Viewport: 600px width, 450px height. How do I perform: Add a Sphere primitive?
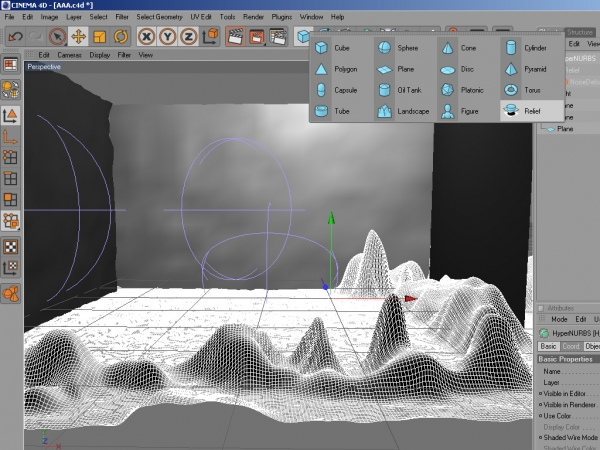405,48
